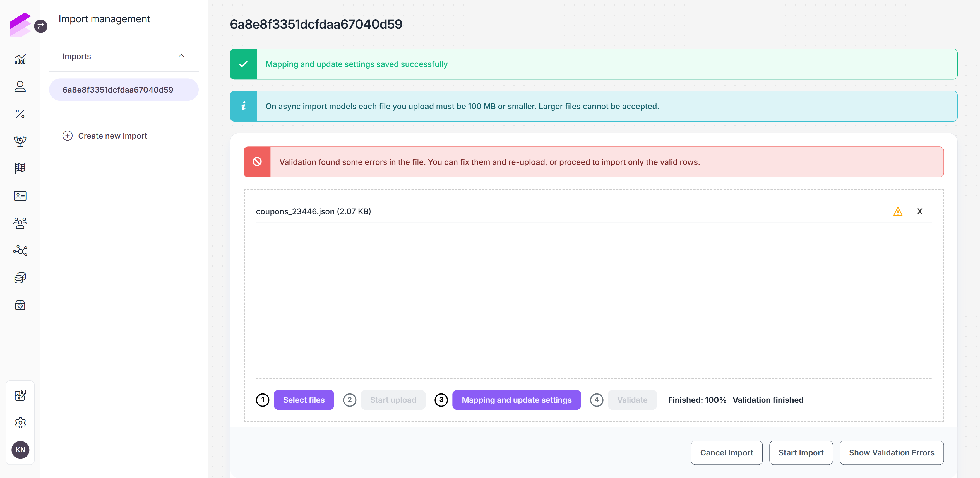Click the Select files button
Image resolution: width=980 pixels, height=478 pixels.
(x=304, y=400)
